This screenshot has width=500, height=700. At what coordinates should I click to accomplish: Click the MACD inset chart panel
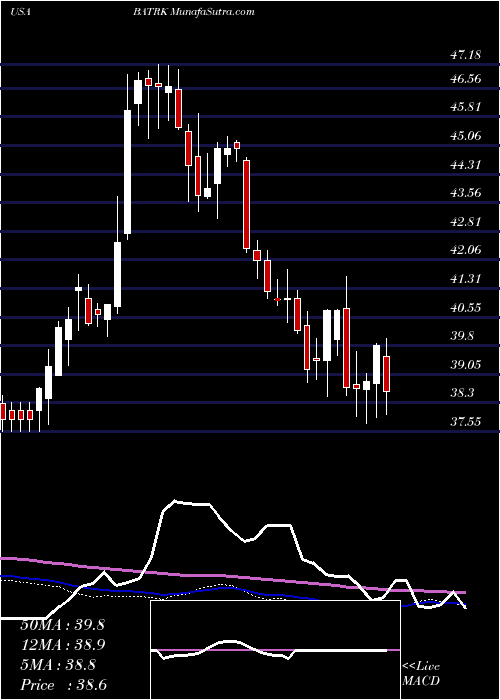tap(275, 650)
